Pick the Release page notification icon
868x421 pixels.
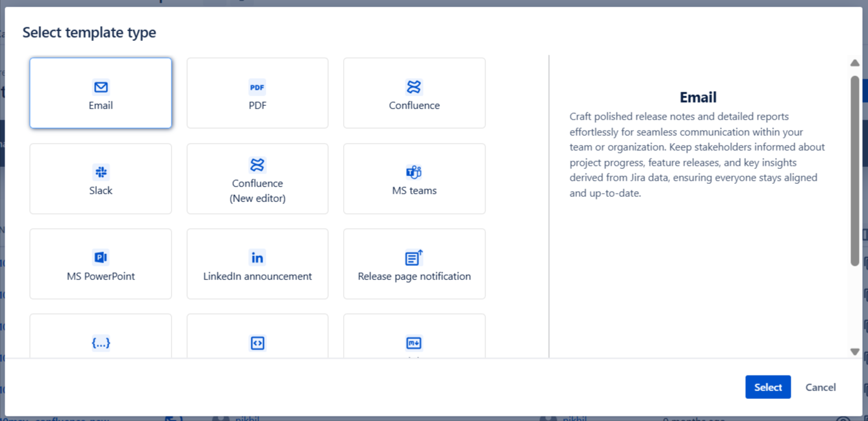pyautogui.click(x=414, y=257)
